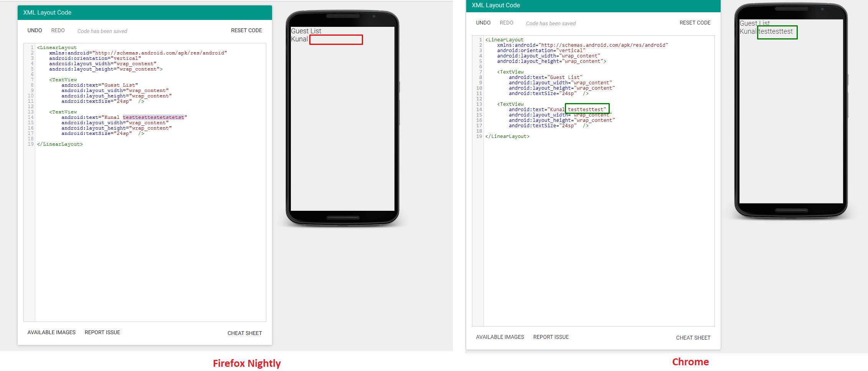Click REPORT ISSUE in the Firefox Nightly panel
The height and width of the screenshot is (371, 868).
[x=102, y=333]
